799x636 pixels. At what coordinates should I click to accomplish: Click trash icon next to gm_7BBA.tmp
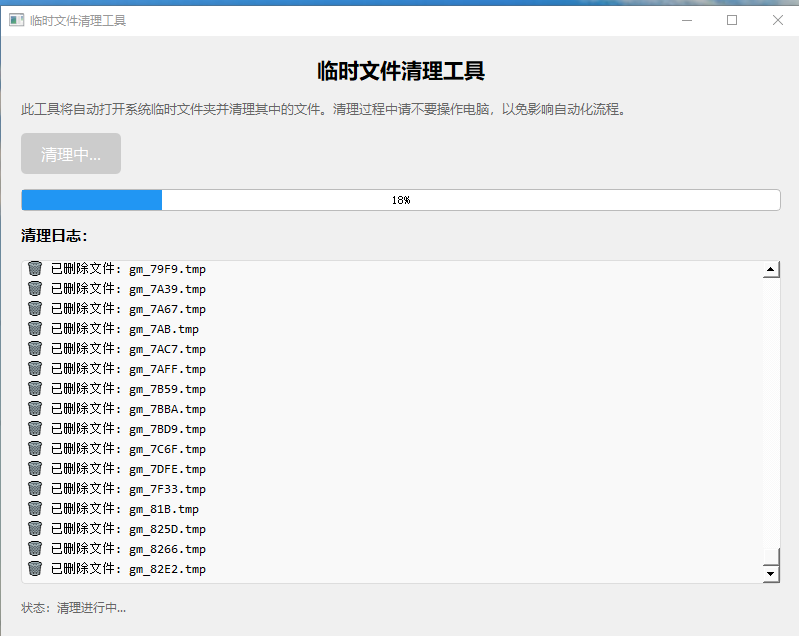coord(35,409)
